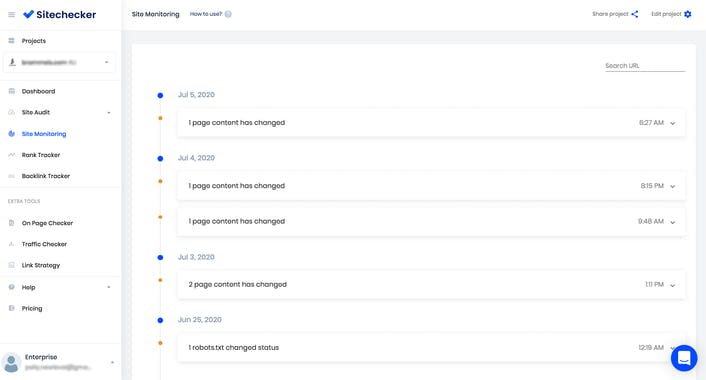Click the Jun 25, 2020 date label
706x380 pixels.
tap(200, 320)
